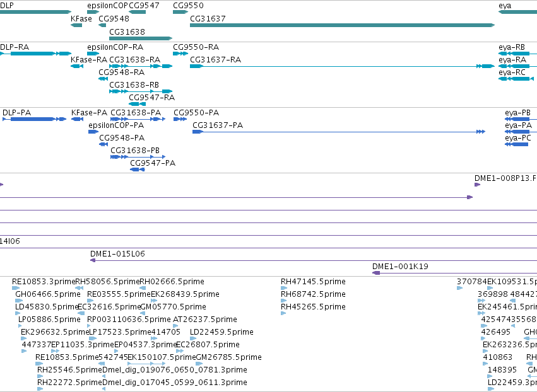Open the LD45830.5prime EST label
Screen dimensions: 537x392
pyautogui.click(x=47, y=307)
